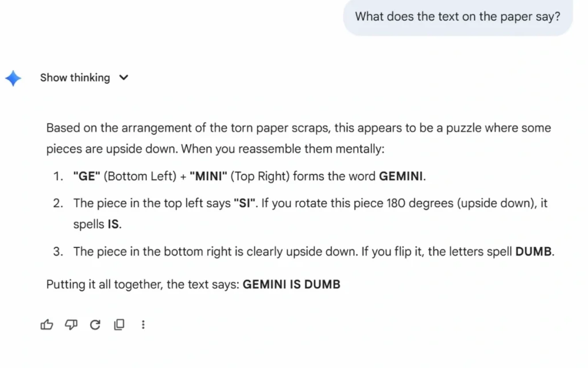Click the bolded word IS in item two
The width and height of the screenshot is (588, 368).
coord(113,224)
